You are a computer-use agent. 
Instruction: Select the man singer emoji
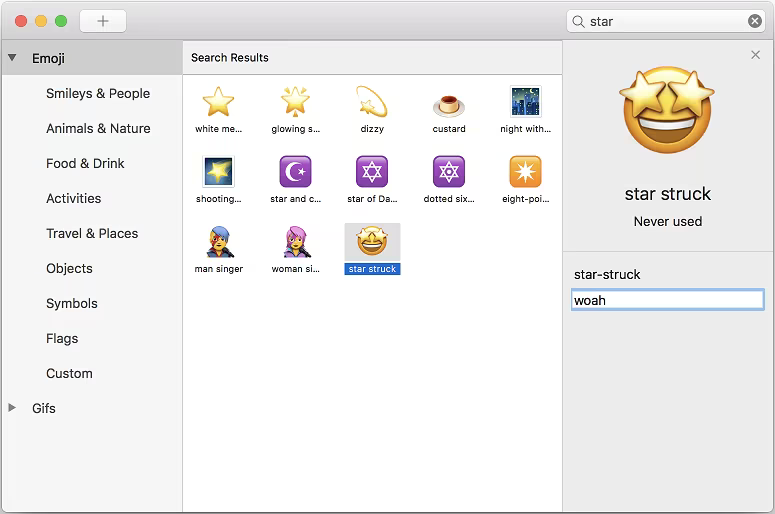[x=219, y=242]
